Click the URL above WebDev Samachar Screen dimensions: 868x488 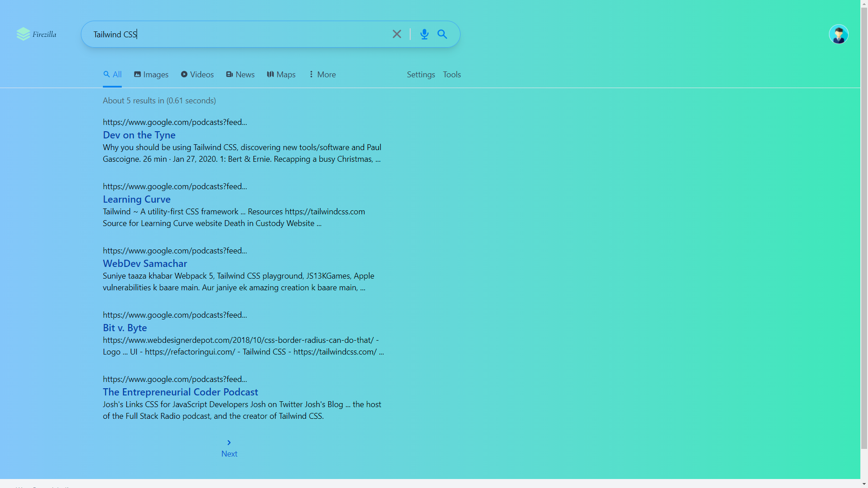point(175,251)
